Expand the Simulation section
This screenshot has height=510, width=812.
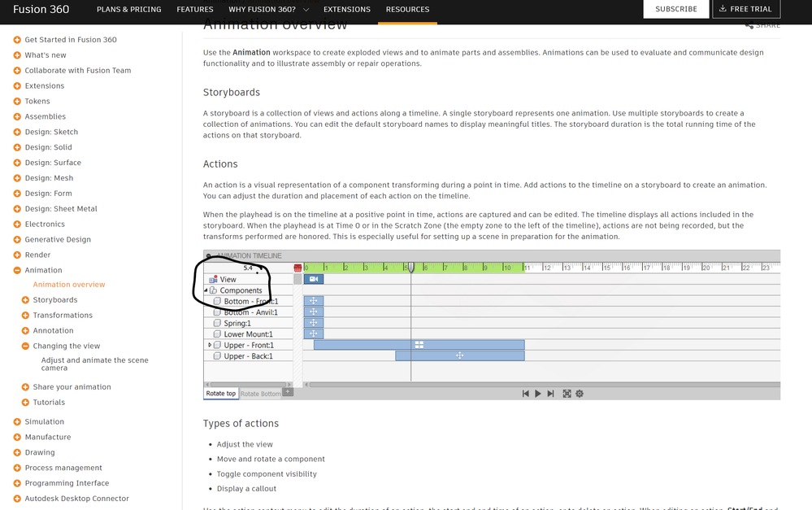coord(17,421)
